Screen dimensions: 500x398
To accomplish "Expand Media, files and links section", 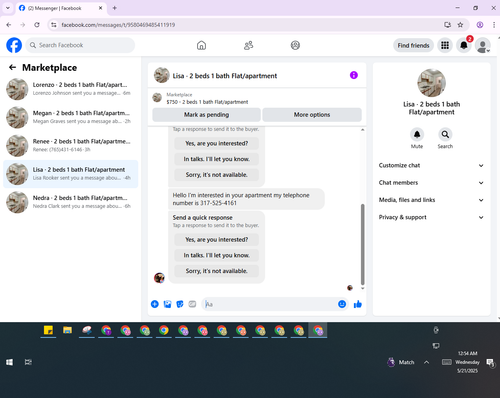I will pos(431,200).
